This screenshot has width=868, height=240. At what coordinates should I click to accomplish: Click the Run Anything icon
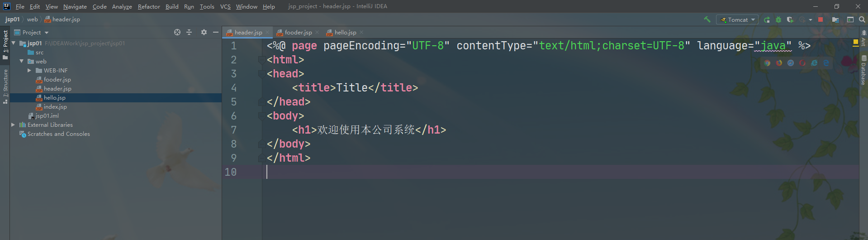point(850,19)
